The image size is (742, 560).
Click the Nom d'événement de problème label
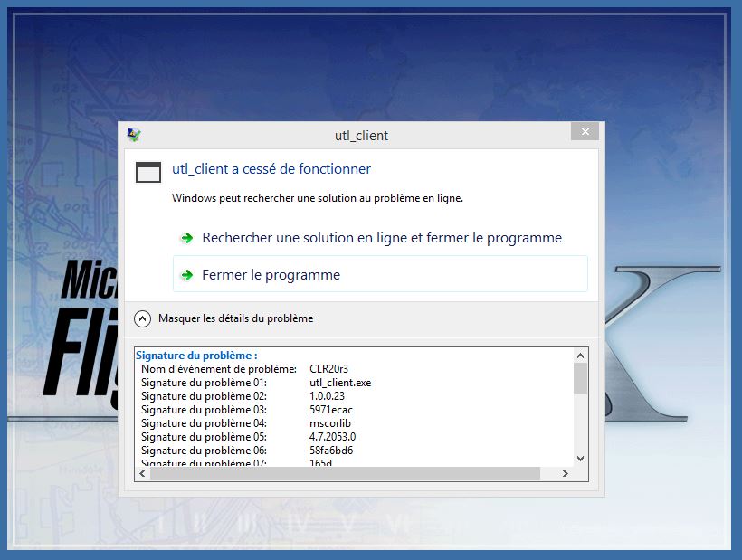pos(219,369)
